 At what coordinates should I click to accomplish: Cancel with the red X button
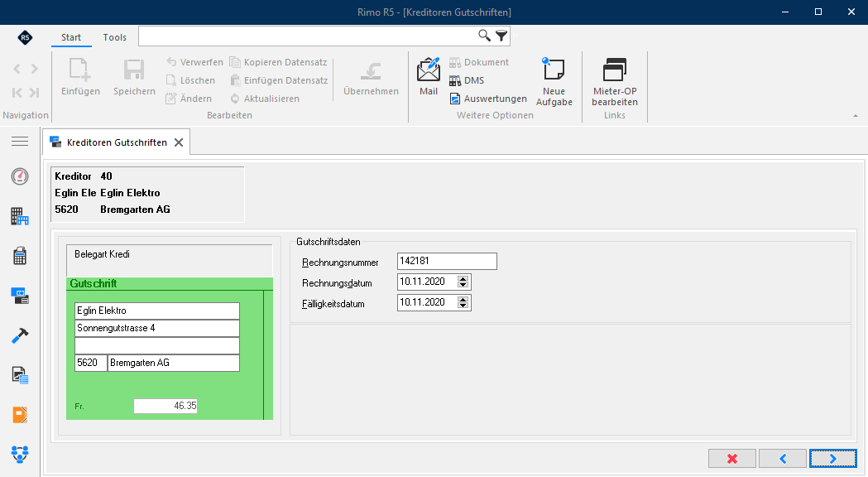point(731,459)
